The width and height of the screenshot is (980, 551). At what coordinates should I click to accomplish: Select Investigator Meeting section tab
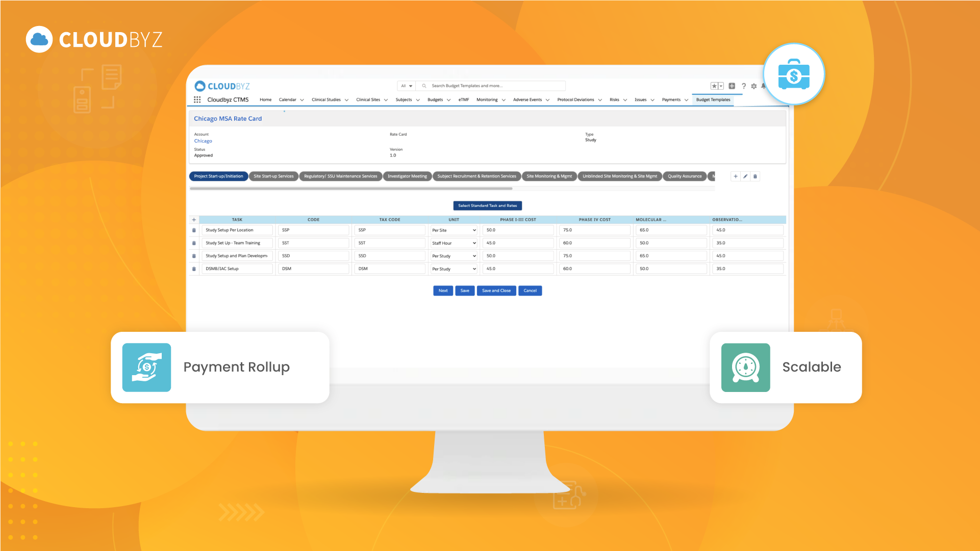407,176
